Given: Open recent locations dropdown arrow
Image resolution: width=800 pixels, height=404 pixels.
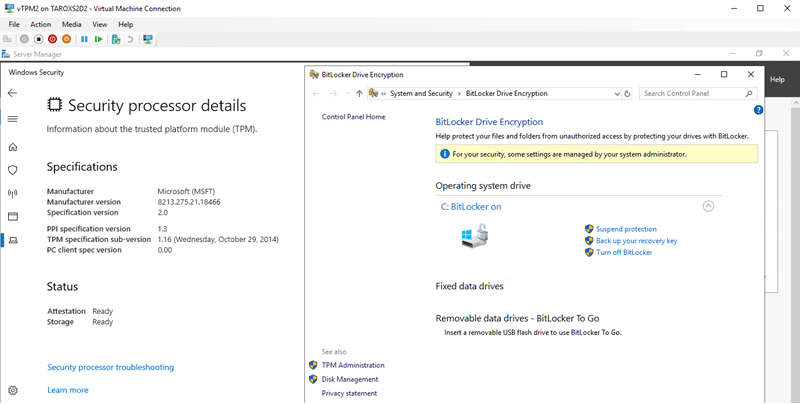Looking at the screenshot, I should point(347,93).
